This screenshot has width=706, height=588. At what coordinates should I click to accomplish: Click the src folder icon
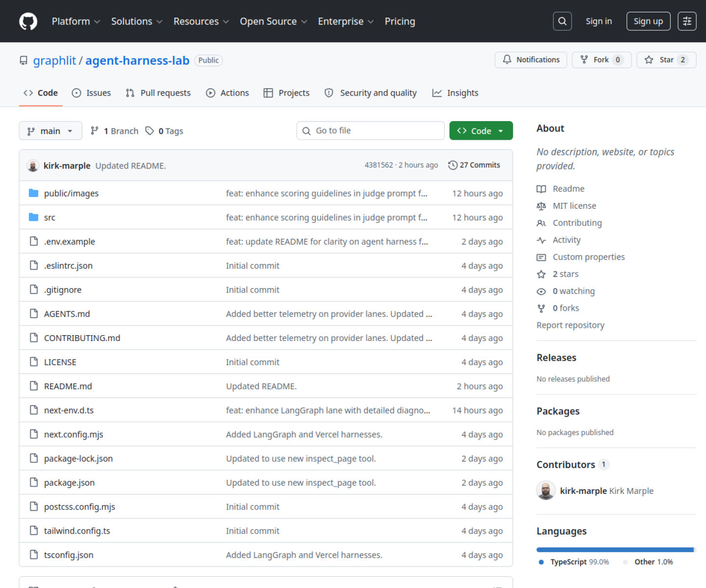[33, 217]
